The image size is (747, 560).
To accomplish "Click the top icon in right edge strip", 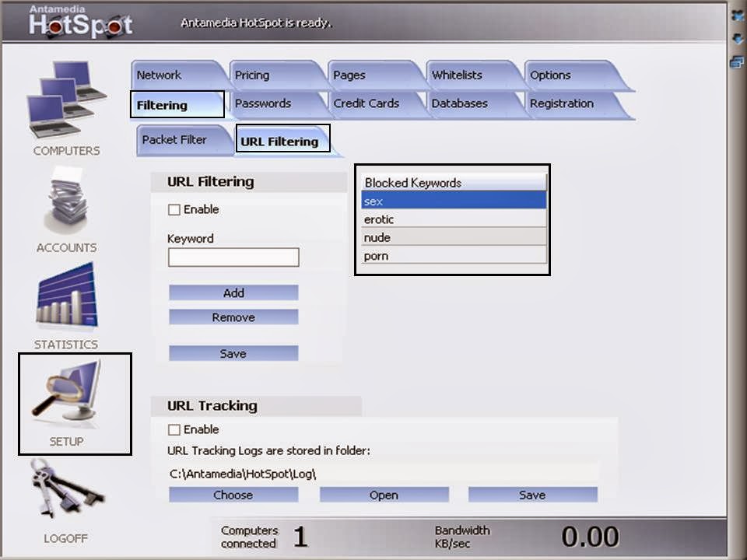I will coord(738,16).
